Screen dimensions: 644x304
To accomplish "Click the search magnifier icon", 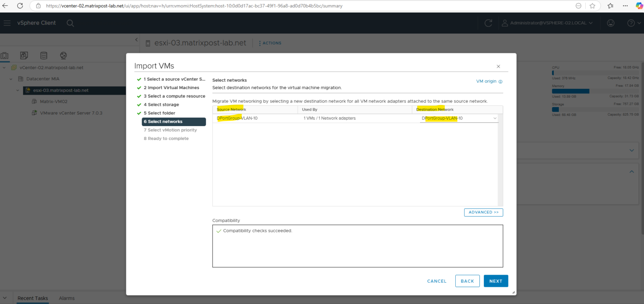I will tap(70, 23).
